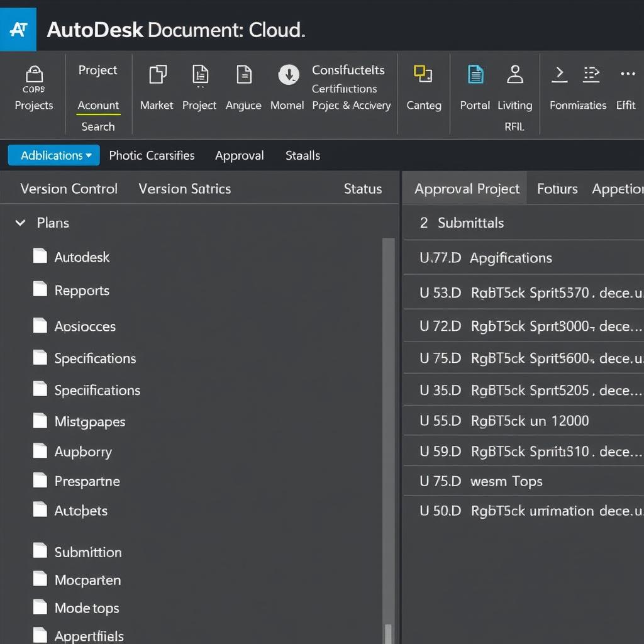Open the Speciifications folder
This screenshot has height=644, width=644.
coord(87,390)
